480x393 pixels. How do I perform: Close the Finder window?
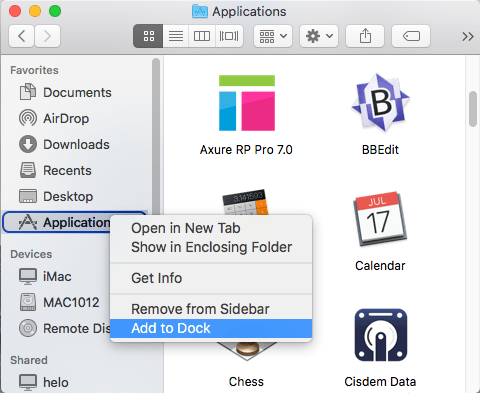tap(15, 11)
